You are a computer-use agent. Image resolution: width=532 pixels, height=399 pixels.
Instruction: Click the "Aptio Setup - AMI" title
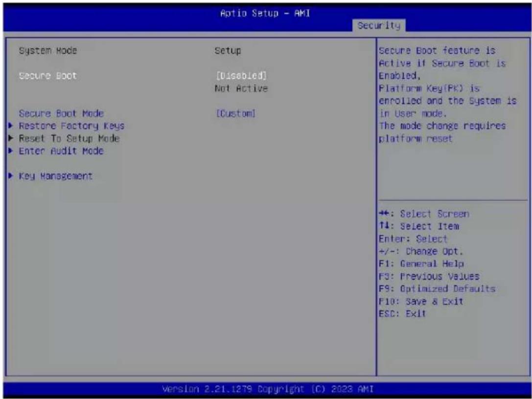click(265, 13)
